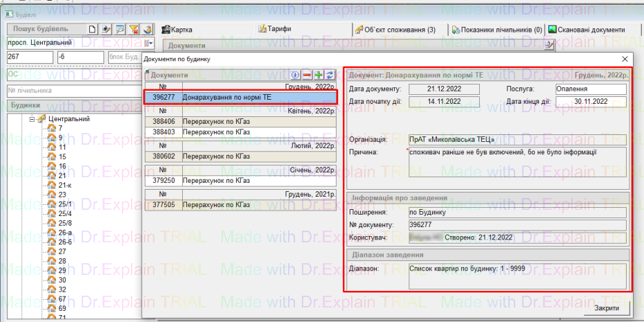Click the blue info icon in Документи
The width and height of the screenshot is (644, 322).
pos(296,75)
